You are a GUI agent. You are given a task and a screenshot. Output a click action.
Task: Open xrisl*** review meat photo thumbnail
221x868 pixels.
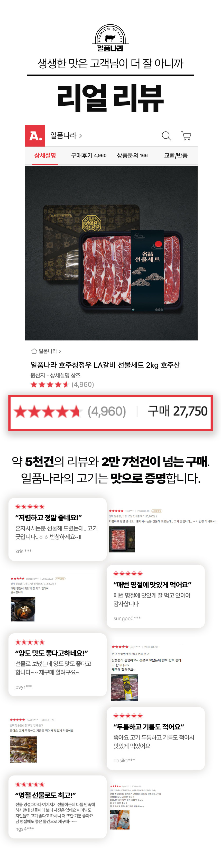click(122, 540)
